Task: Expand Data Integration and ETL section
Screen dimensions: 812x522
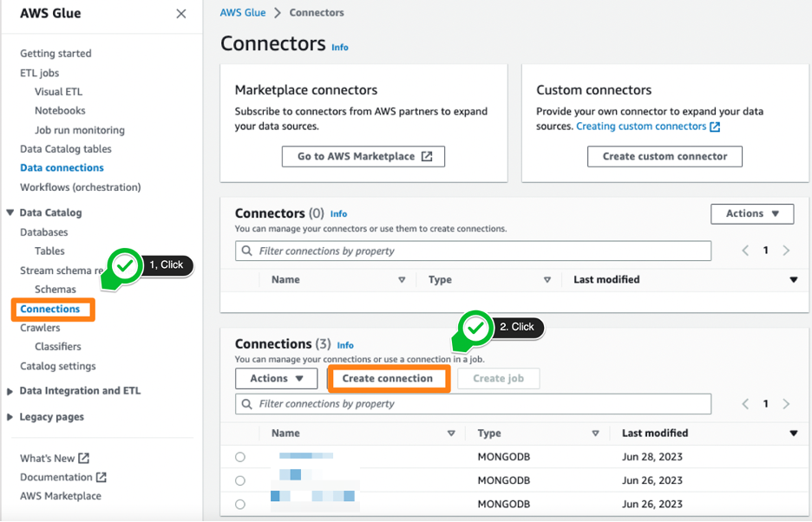Action: [10, 391]
